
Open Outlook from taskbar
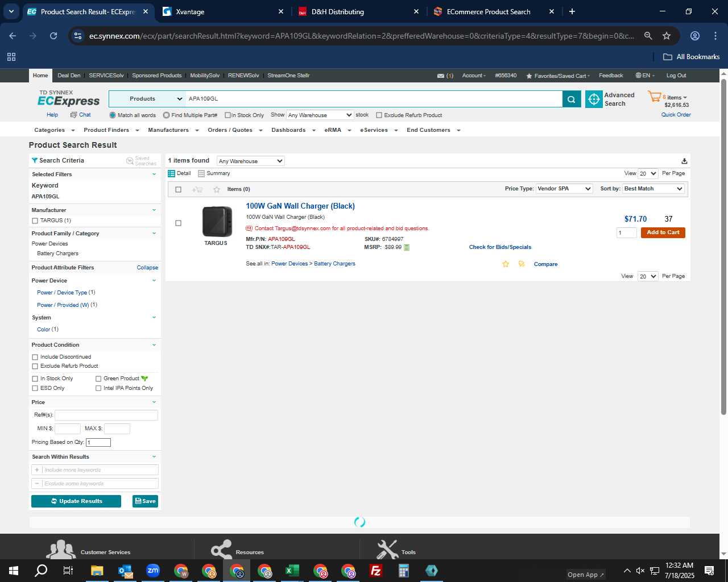[x=125, y=571]
